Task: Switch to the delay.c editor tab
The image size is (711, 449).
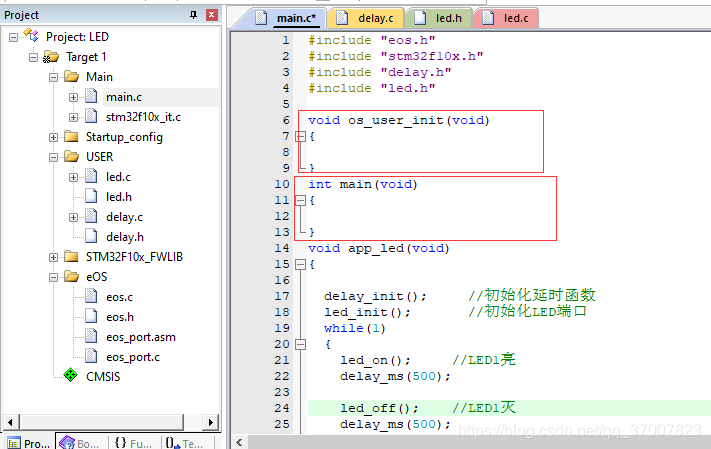Action: pyautogui.click(x=365, y=18)
